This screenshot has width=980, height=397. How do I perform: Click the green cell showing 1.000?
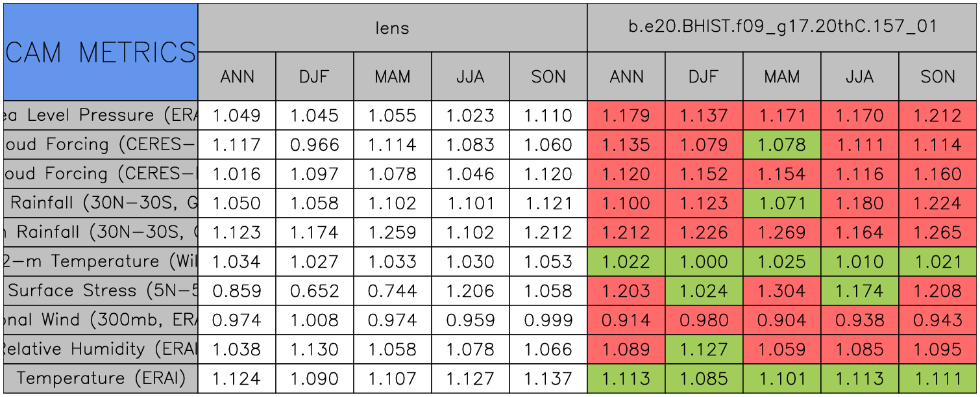click(x=704, y=262)
